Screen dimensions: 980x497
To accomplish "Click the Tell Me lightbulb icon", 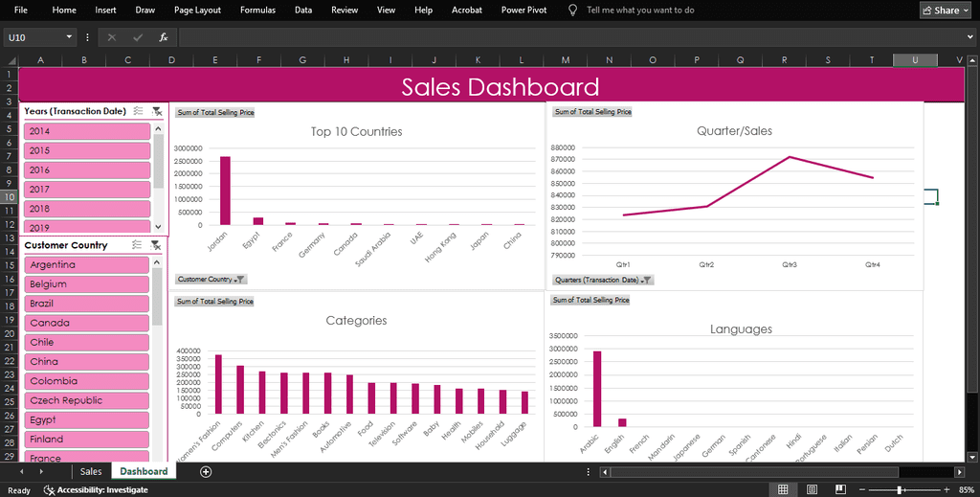I will pyautogui.click(x=572, y=10).
